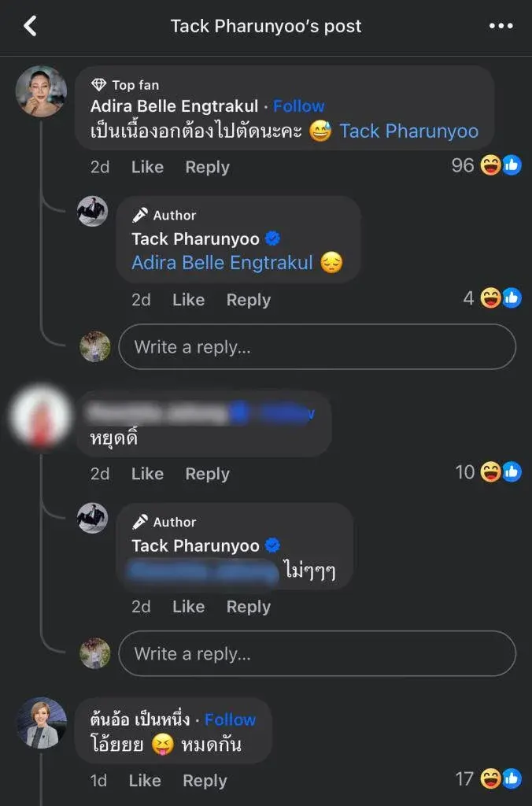The image size is (532, 806).
Task: Open the three-dots more options menu
Action: 501,26
